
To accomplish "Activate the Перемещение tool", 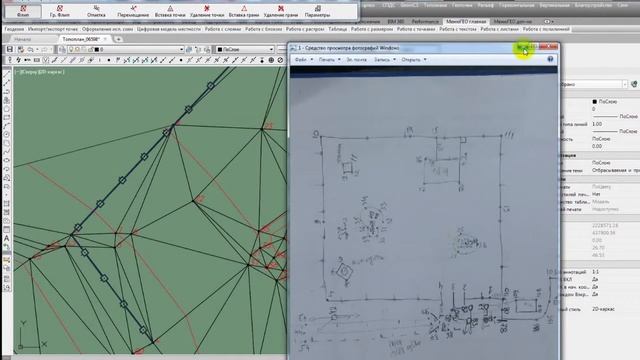I will pos(133,11).
